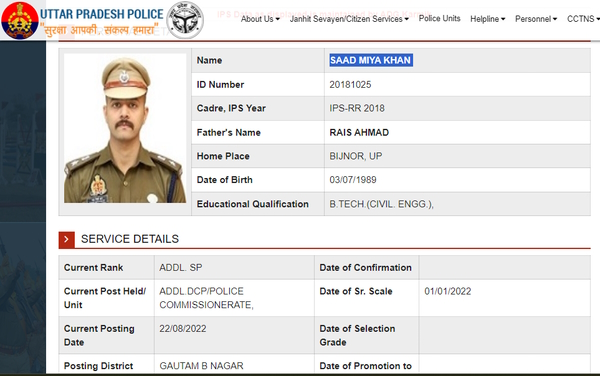Click the father's name RAIS AHMAD
Image resolution: width=600 pixels, height=376 pixels.
(359, 132)
